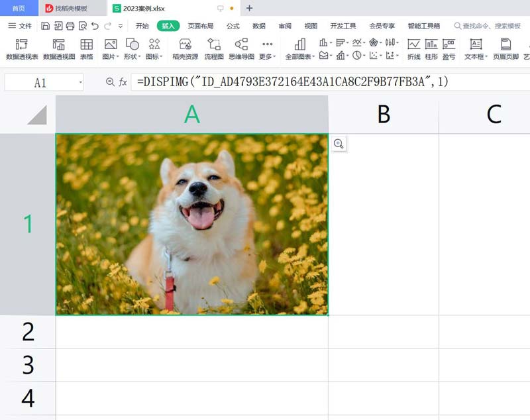This screenshot has width=530, height=420.
Task: Redo the last undone action
Action: coord(108,26)
